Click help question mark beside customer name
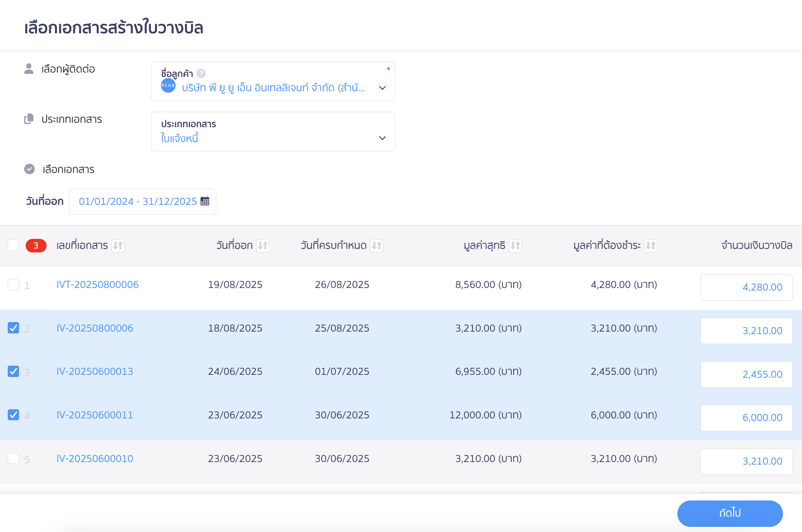The height and width of the screenshot is (532, 802). pos(201,74)
